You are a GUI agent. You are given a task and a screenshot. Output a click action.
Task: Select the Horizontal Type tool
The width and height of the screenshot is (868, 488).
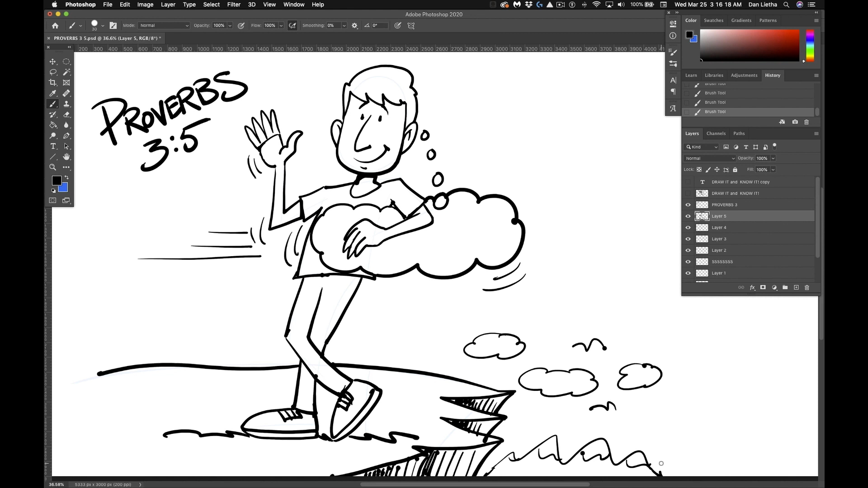tap(53, 146)
